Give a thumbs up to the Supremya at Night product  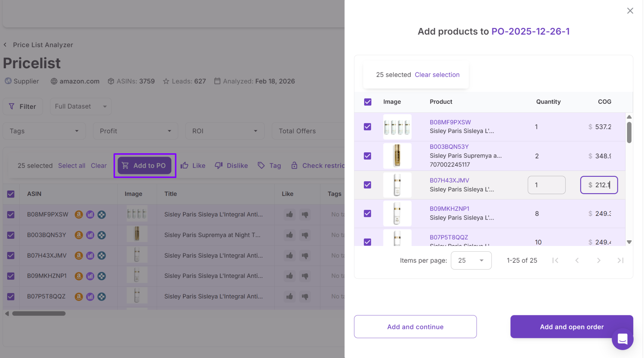click(x=289, y=235)
